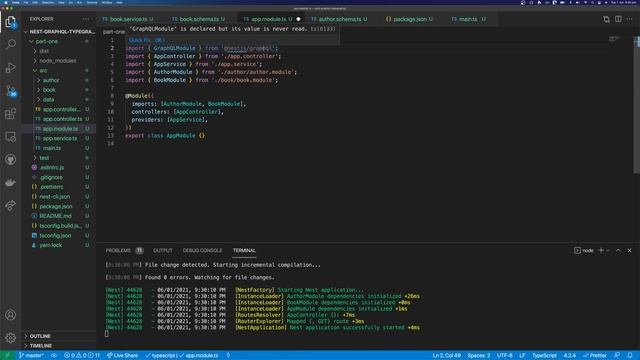Click Ln 2, Col 49 cursor position
This screenshot has height=360, width=640.
click(x=447, y=356)
